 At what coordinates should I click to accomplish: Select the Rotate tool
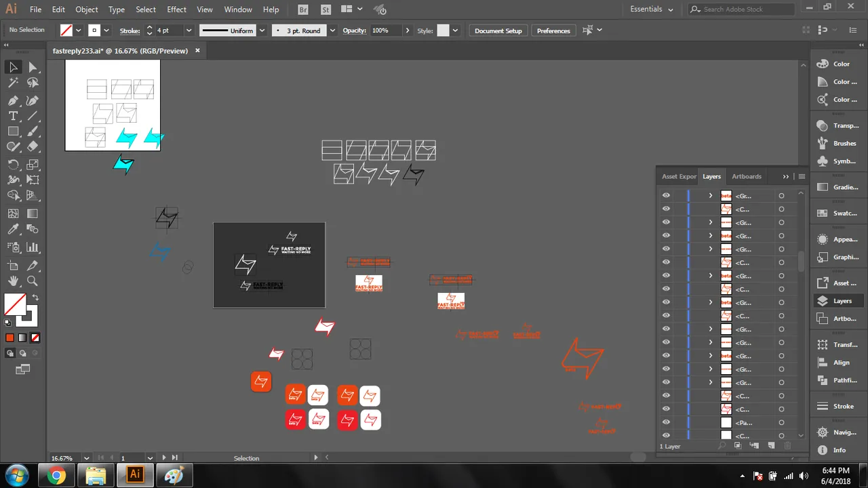click(x=13, y=164)
